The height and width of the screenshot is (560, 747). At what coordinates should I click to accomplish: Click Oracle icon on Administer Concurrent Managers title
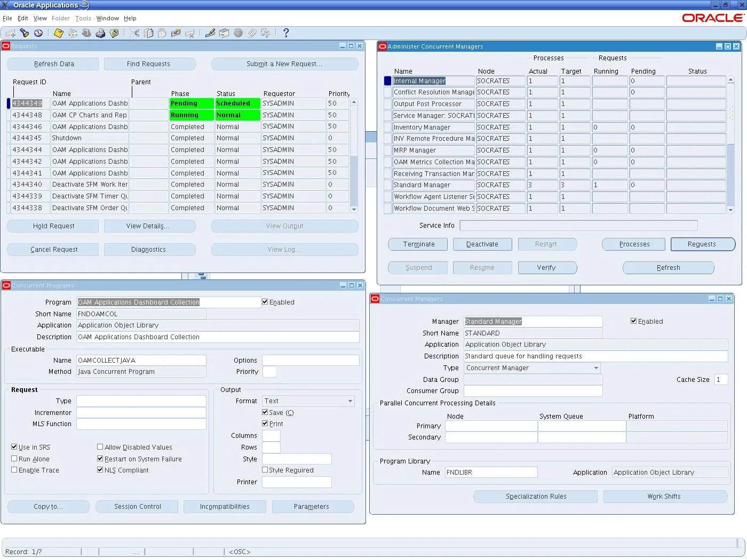click(x=383, y=46)
